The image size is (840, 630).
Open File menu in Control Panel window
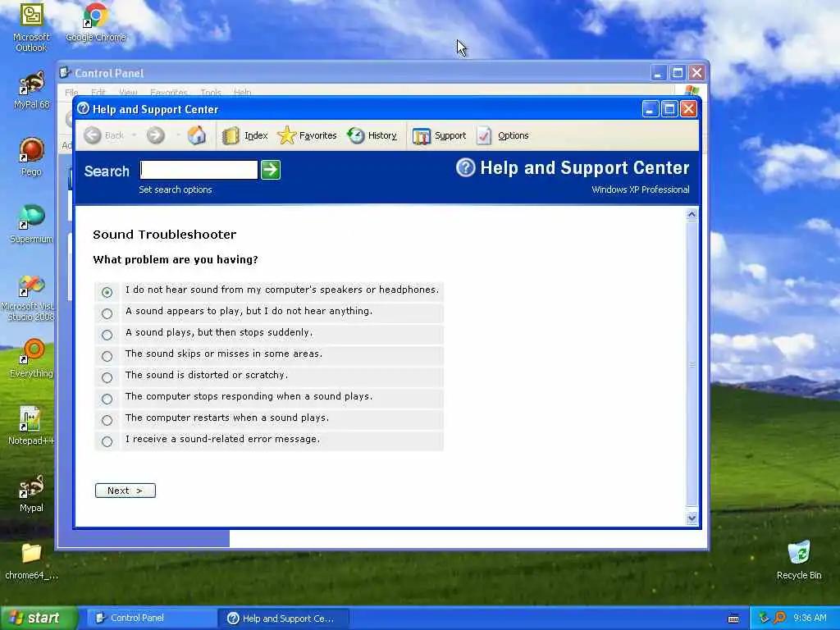tap(71, 92)
